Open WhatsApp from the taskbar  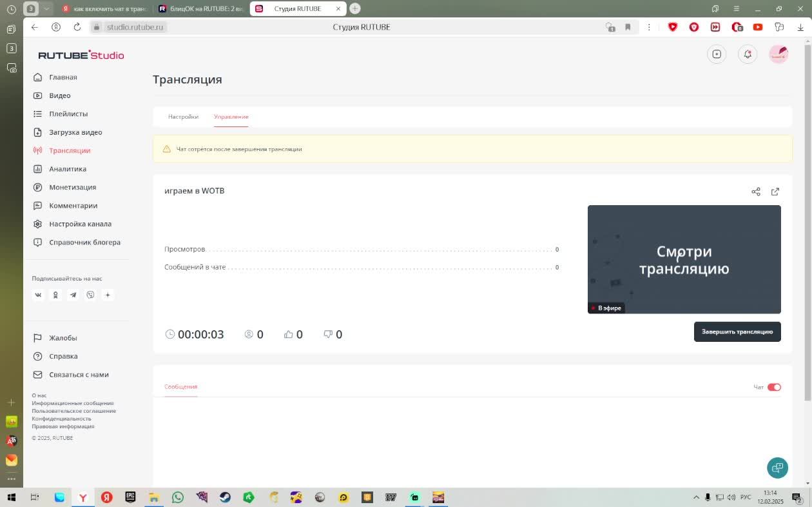pyautogui.click(x=178, y=497)
